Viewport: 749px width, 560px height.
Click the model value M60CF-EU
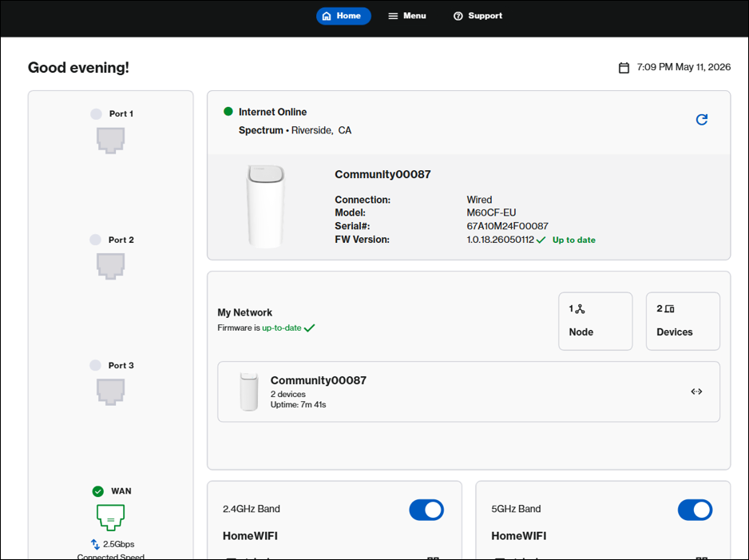[x=491, y=212]
